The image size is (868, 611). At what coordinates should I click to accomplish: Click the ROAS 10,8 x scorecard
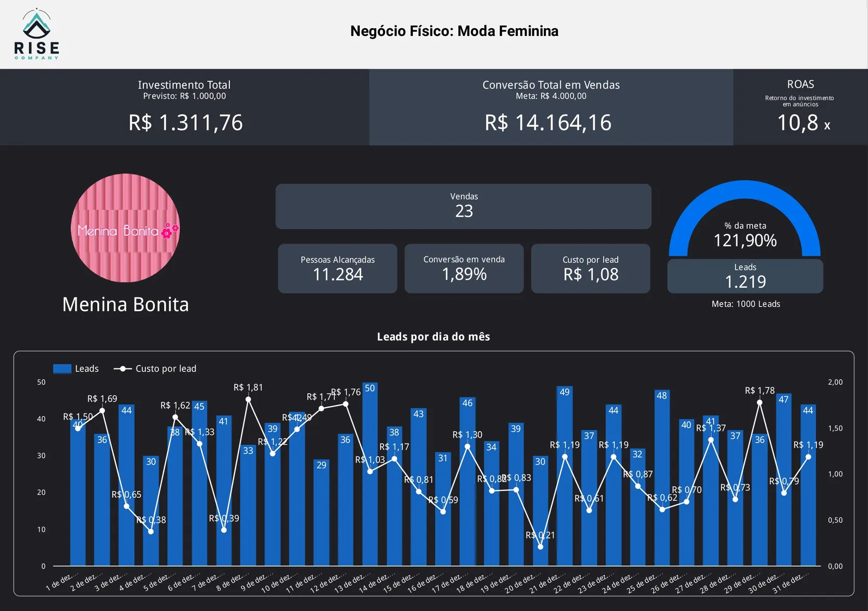(800, 107)
